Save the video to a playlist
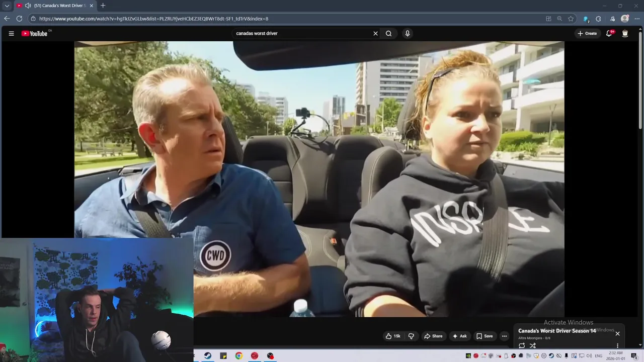Screen dimensions: 644x362 (x=485, y=336)
